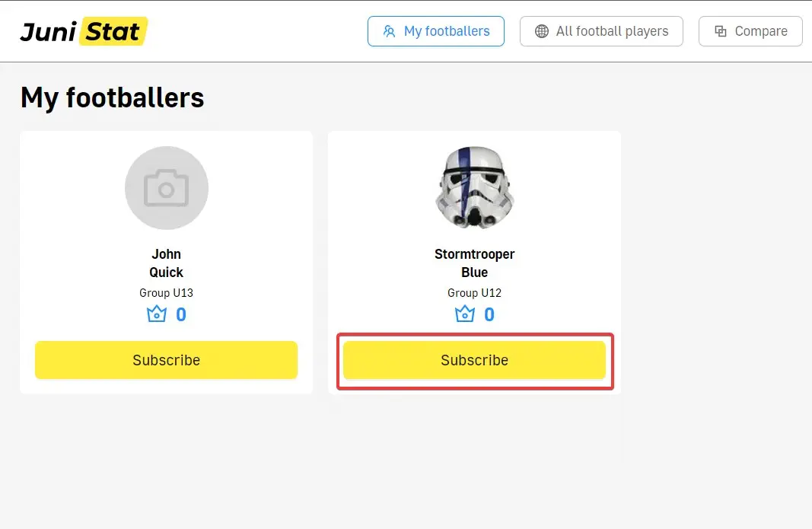Image resolution: width=812 pixels, height=529 pixels.
Task: Click the crown icon under Stormtrooper Blue
Action: tap(465, 314)
